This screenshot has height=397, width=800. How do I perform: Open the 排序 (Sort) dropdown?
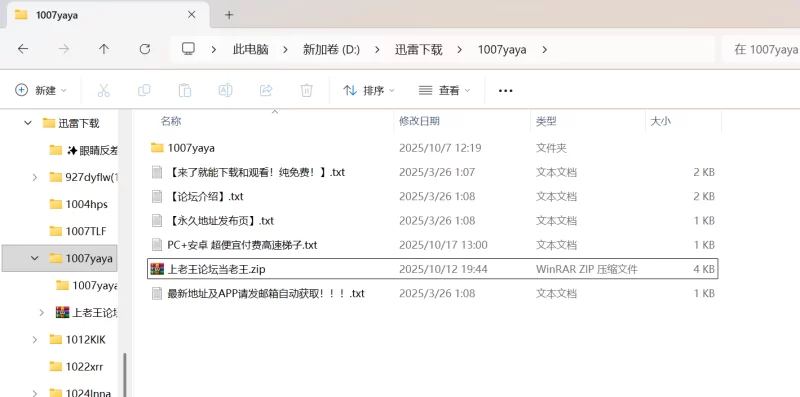click(369, 90)
